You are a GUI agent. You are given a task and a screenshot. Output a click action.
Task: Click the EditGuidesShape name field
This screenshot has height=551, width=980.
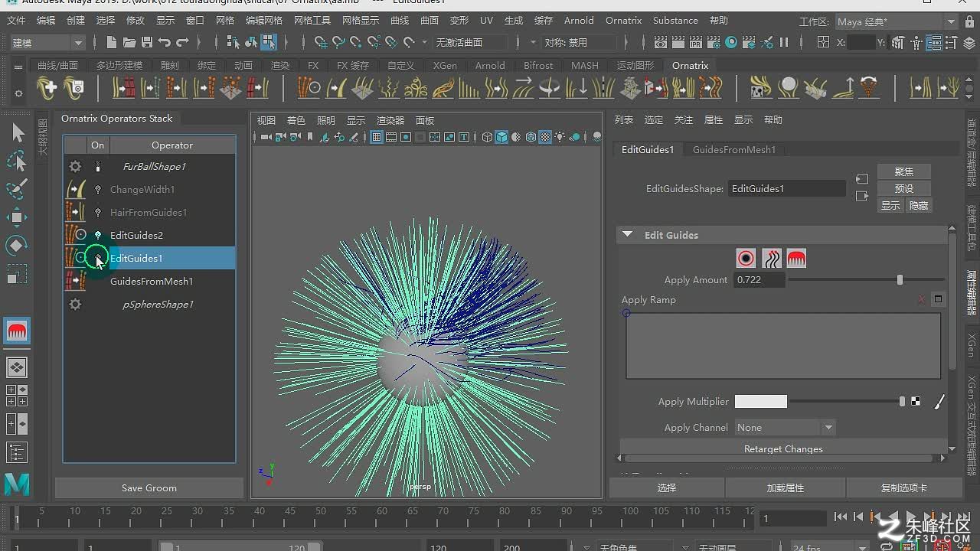pos(787,188)
